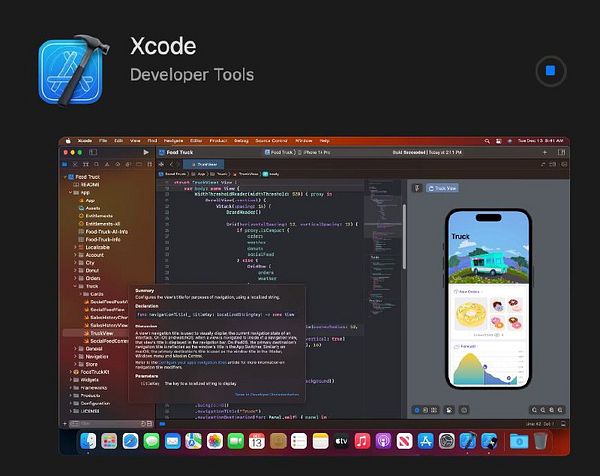Select the live preview mode button
The width and height of the screenshot is (600, 476).
click(417, 410)
